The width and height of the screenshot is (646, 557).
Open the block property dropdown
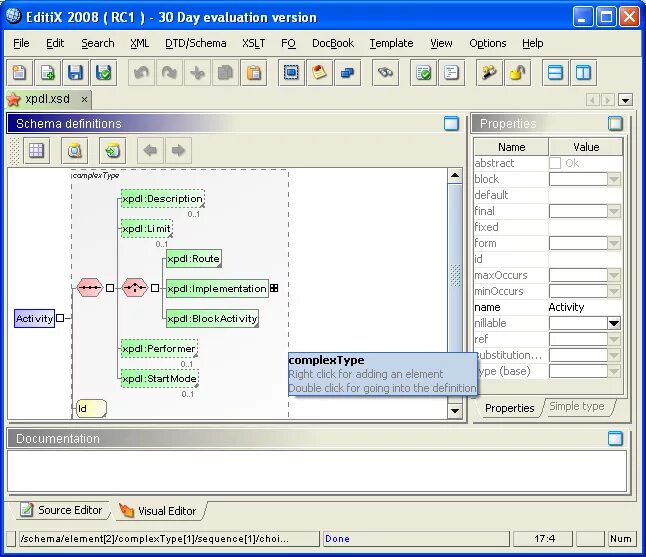pos(614,179)
